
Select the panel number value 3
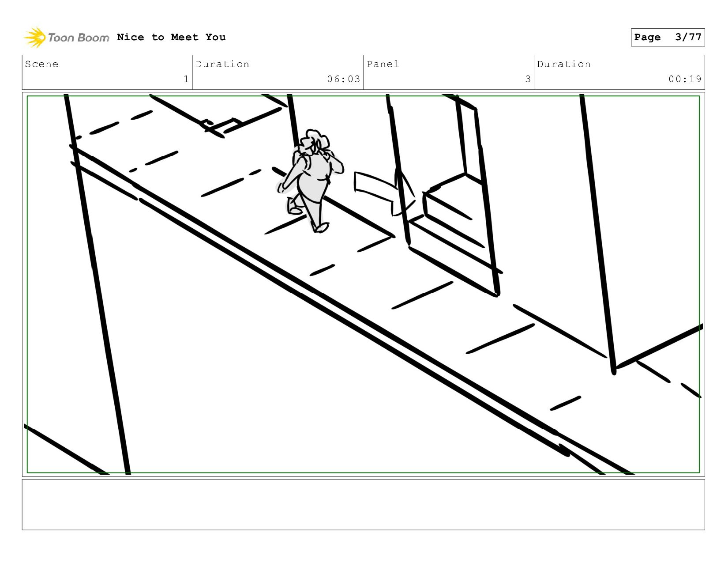tap(528, 79)
